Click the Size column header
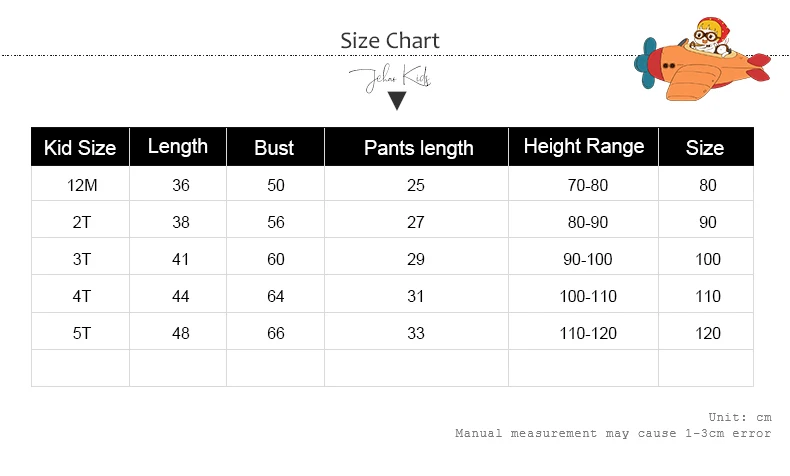 click(x=705, y=148)
